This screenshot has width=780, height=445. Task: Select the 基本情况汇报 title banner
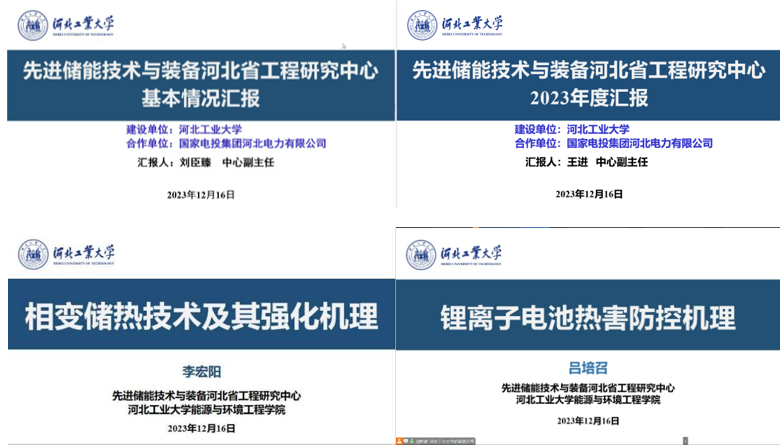pos(200,84)
